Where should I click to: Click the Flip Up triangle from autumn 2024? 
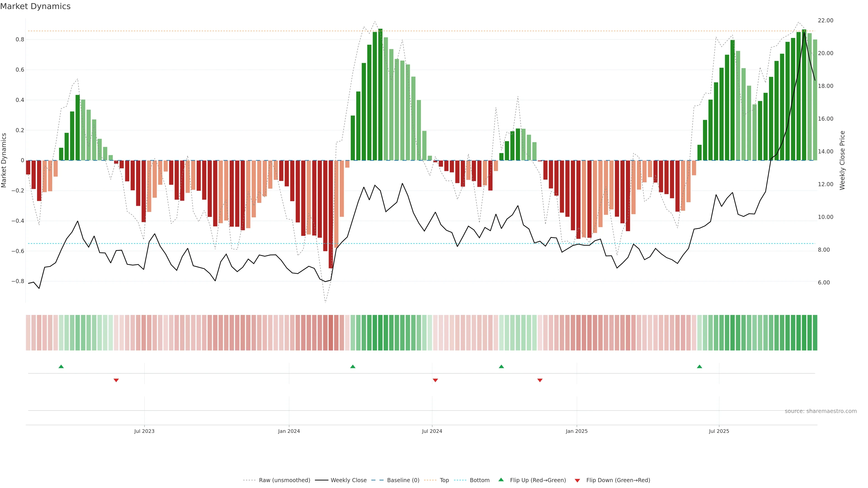501,366
